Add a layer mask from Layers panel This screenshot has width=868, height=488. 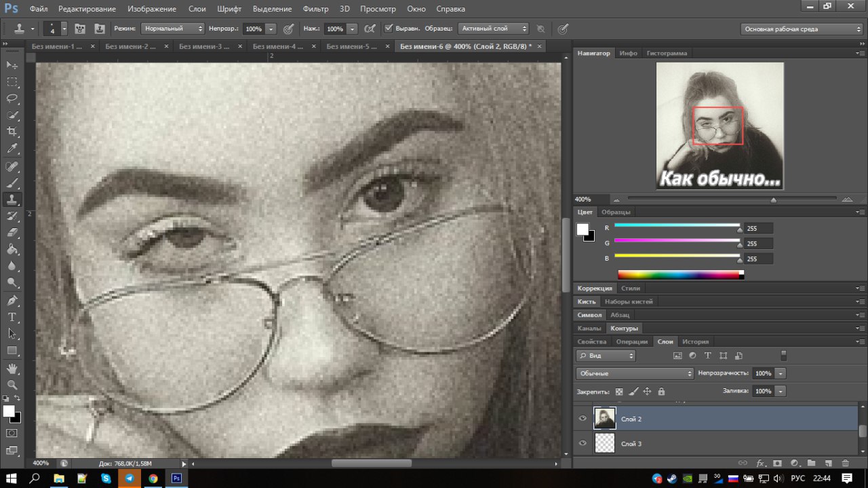777,463
